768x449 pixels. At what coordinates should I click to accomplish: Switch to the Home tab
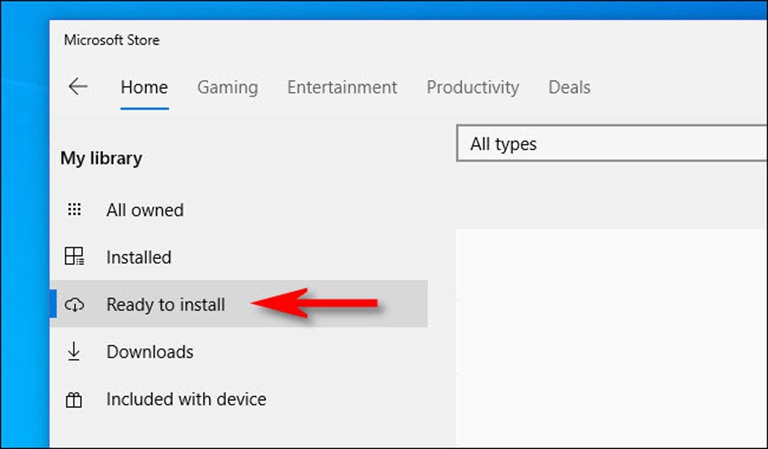pos(144,87)
